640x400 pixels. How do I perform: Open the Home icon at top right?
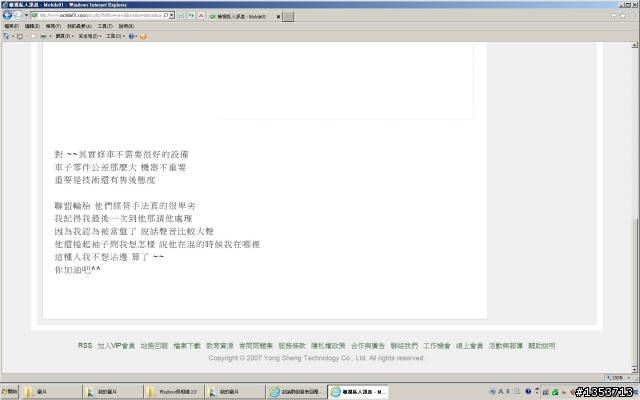coord(613,16)
